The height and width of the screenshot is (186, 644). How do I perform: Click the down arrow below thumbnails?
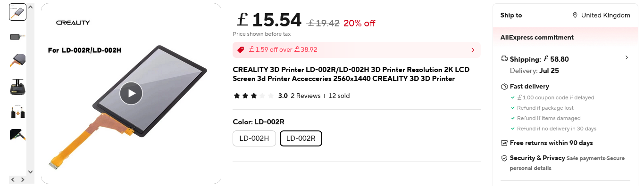31,172
